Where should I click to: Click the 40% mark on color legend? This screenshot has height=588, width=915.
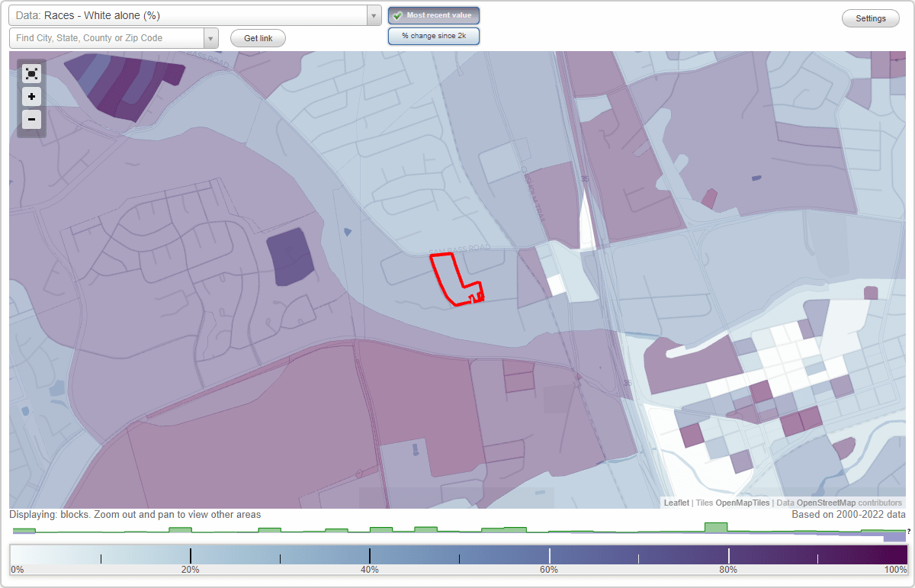coord(370,570)
